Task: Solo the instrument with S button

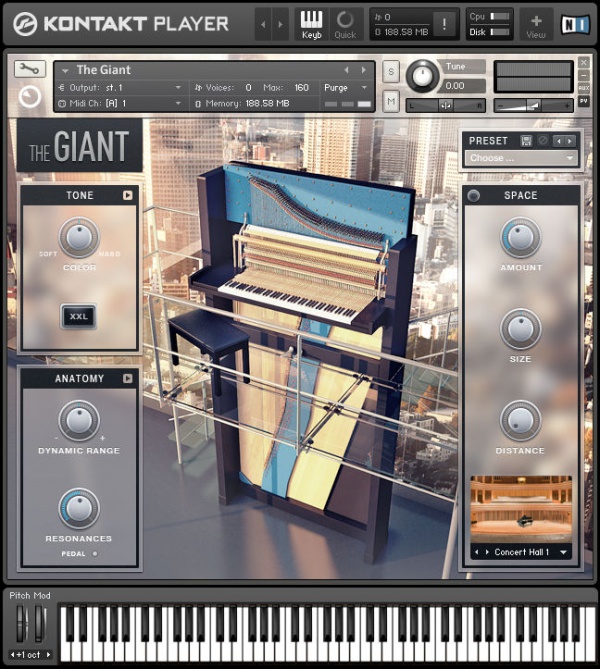Action: pyautogui.click(x=391, y=72)
